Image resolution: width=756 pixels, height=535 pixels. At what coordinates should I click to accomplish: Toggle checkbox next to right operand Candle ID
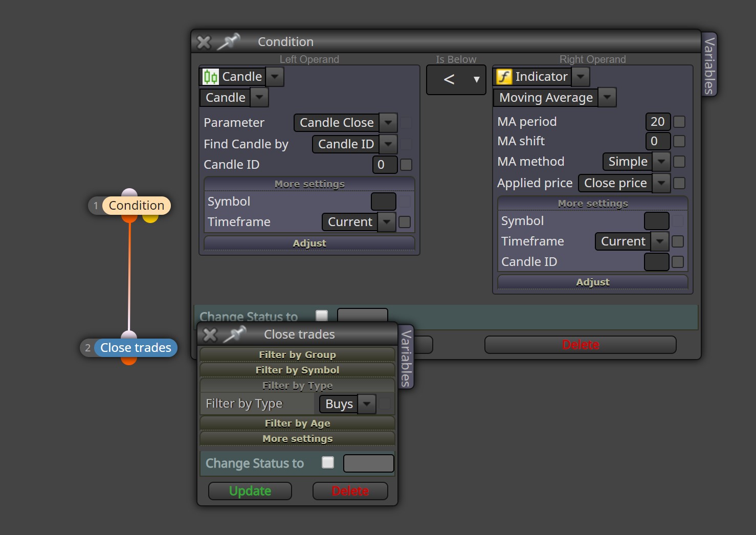tap(678, 262)
